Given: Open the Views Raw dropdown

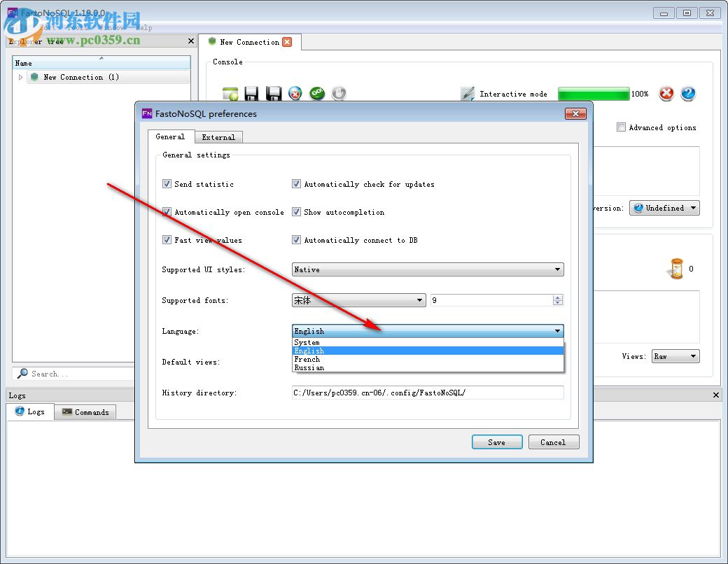Looking at the screenshot, I should coord(675,356).
